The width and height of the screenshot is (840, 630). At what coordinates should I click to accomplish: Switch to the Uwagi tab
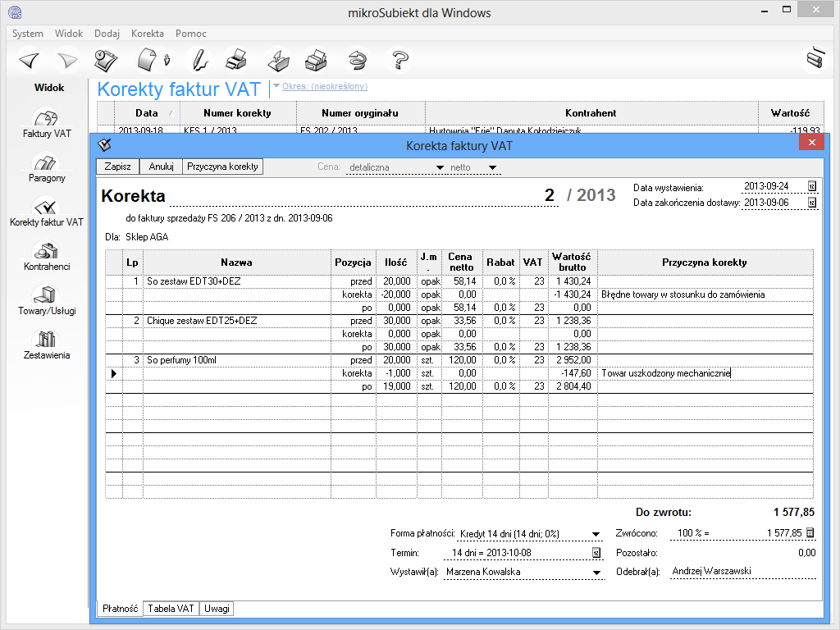click(x=217, y=609)
